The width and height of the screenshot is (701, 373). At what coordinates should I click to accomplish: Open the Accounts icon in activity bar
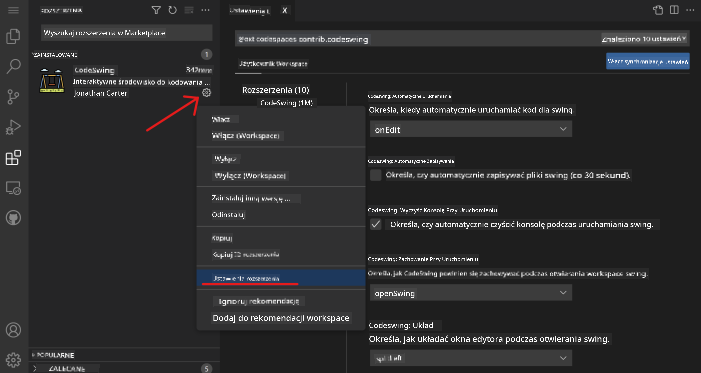pyautogui.click(x=13, y=330)
